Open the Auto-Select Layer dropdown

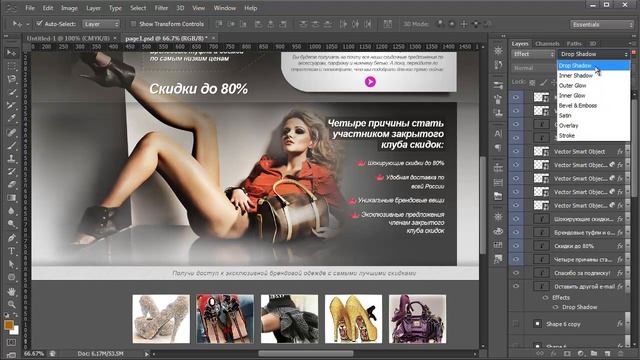click(x=101, y=24)
